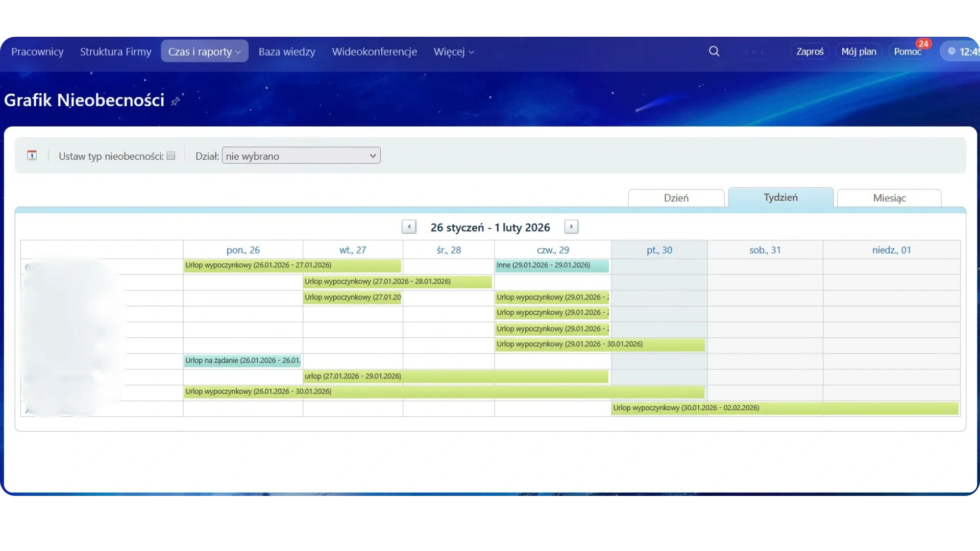
Task: Expand Czas i raporty menu
Action: point(204,52)
